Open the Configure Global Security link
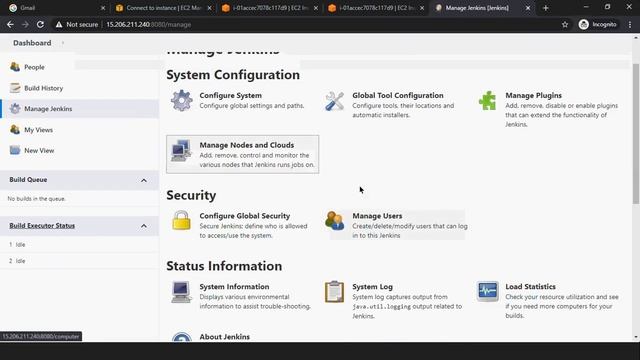This screenshot has width=640, height=360. 245,216
